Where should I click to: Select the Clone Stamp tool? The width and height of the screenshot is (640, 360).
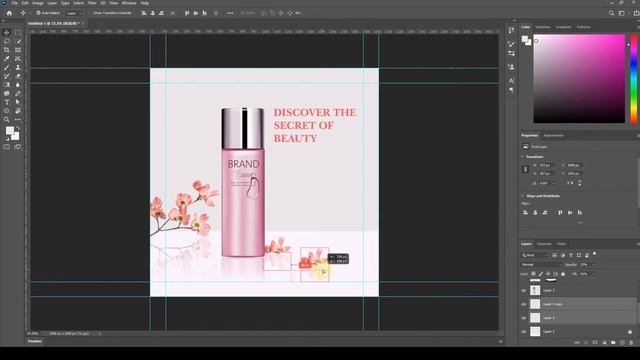(x=18, y=67)
